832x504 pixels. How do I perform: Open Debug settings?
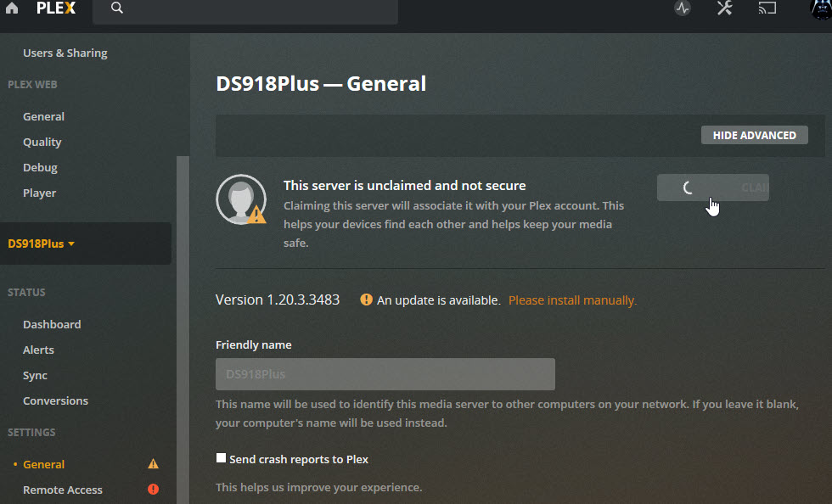pos(40,168)
